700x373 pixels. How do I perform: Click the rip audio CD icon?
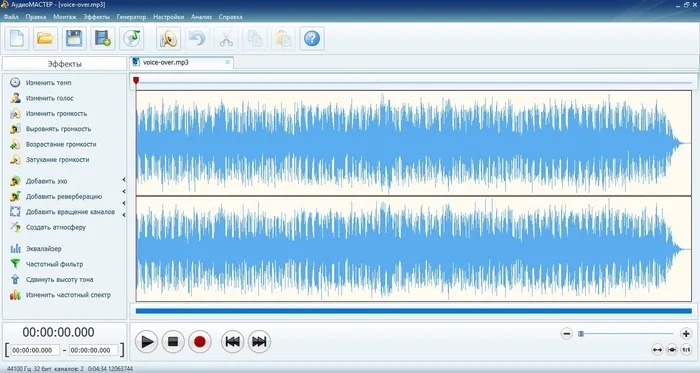(131, 38)
